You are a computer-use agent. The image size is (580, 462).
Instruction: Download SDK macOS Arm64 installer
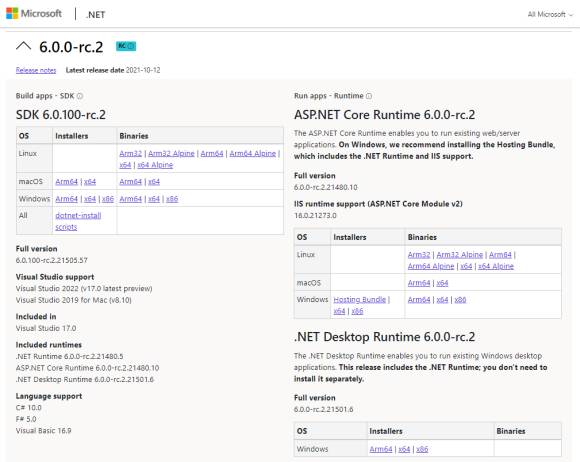tap(67, 182)
